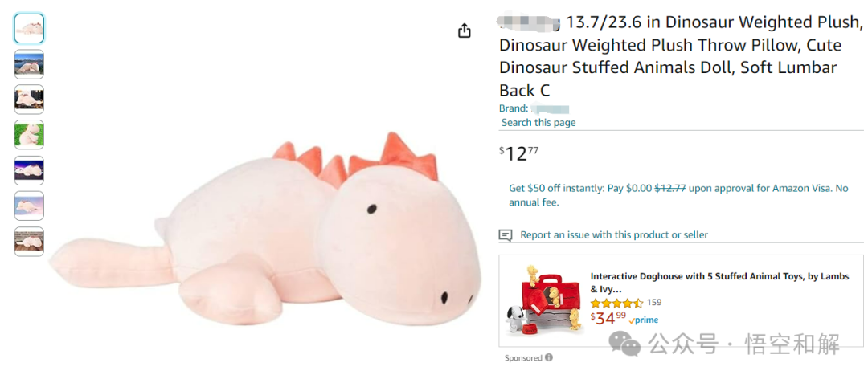868x379 pixels.
Task: Click the star rating on the doghouse ad
Action: [x=616, y=303]
